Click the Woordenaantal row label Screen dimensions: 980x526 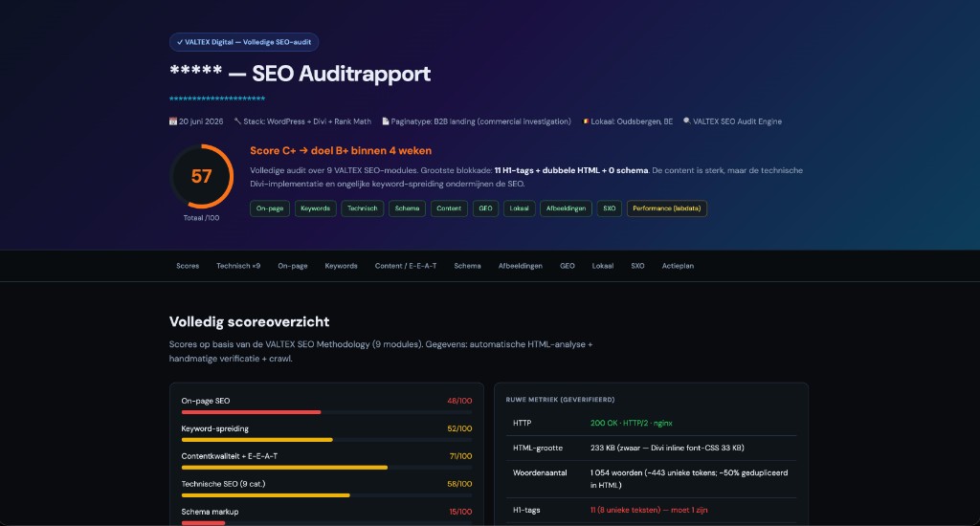540,472
